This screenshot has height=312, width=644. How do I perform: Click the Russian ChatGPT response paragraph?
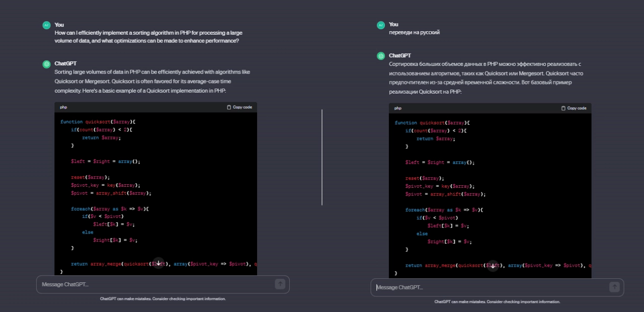(x=486, y=78)
